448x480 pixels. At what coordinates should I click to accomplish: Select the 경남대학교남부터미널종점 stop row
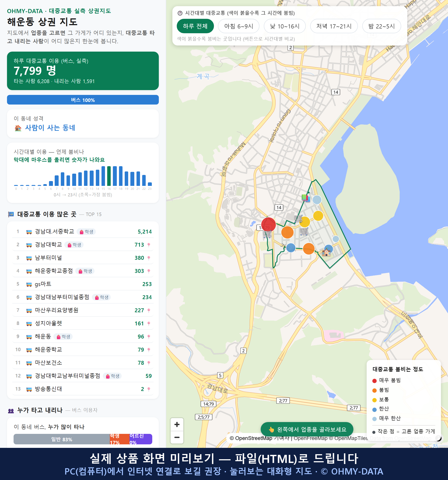pos(83,376)
